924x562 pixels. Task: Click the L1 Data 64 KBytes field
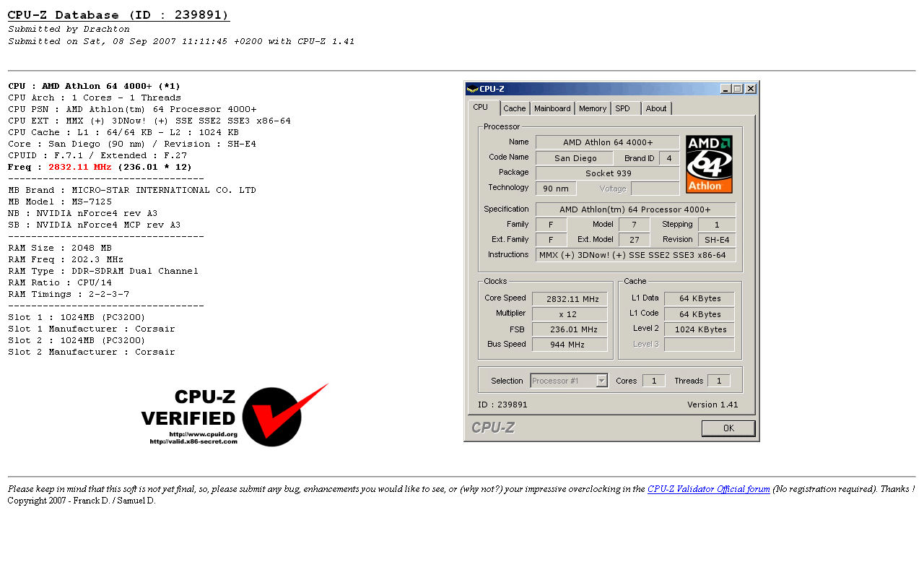coord(699,298)
